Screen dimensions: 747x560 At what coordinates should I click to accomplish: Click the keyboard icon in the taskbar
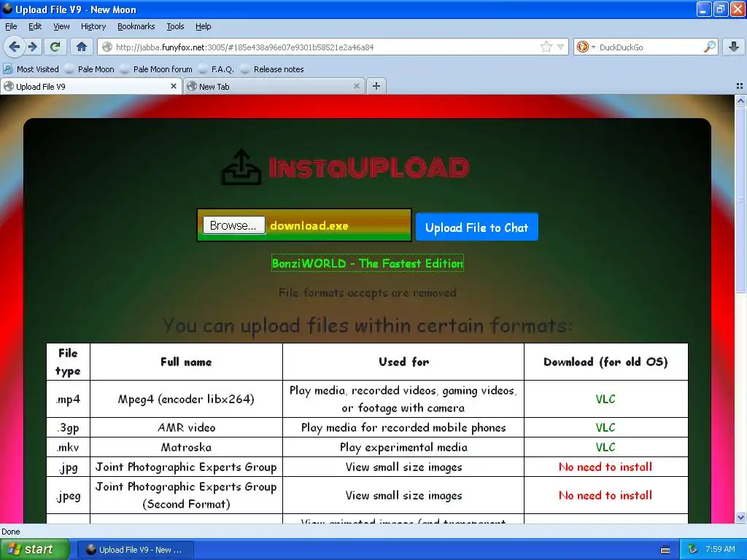click(665, 550)
